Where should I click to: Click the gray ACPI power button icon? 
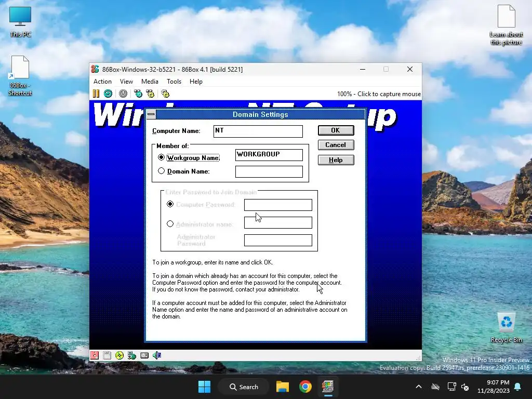pos(123,94)
